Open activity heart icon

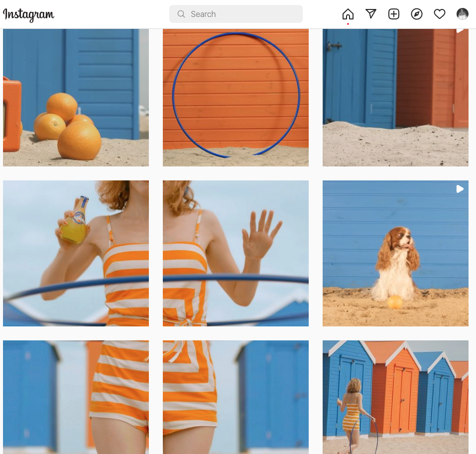(x=439, y=14)
